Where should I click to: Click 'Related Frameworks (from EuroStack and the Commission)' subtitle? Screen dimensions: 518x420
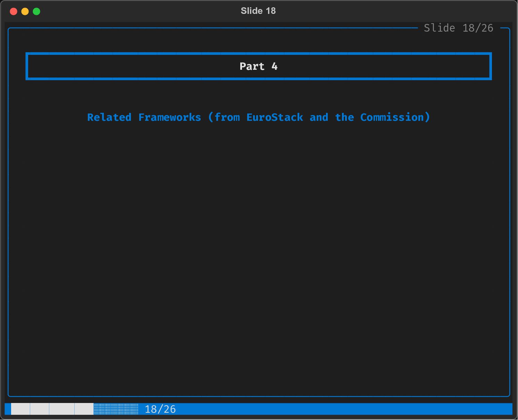tap(259, 117)
